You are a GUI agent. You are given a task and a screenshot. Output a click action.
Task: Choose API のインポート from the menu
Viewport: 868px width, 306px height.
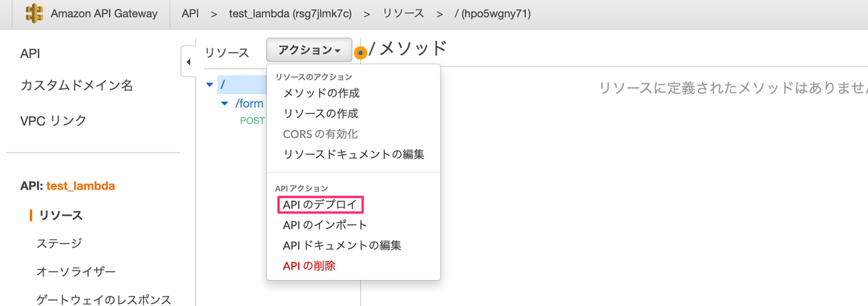(x=325, y=225)
